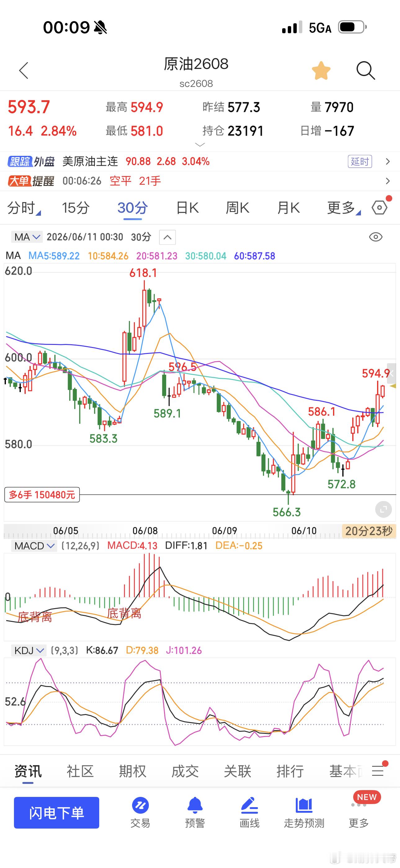The height and width of the screenshot is (868, 400).
Task: Open the KDJ indicator dropdown
Action: pyautogui.click(x=29, y=650)
